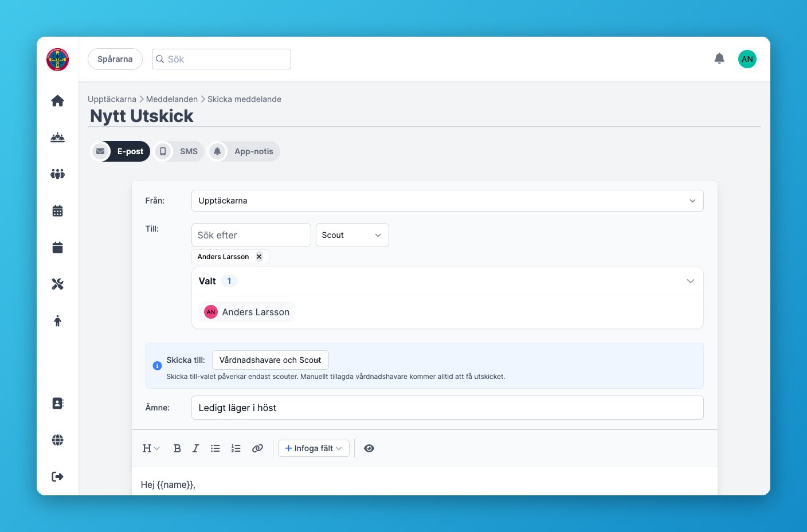Toggle message preview eye icon
This screenshot has width=807, height=532.
pos(369,448)
